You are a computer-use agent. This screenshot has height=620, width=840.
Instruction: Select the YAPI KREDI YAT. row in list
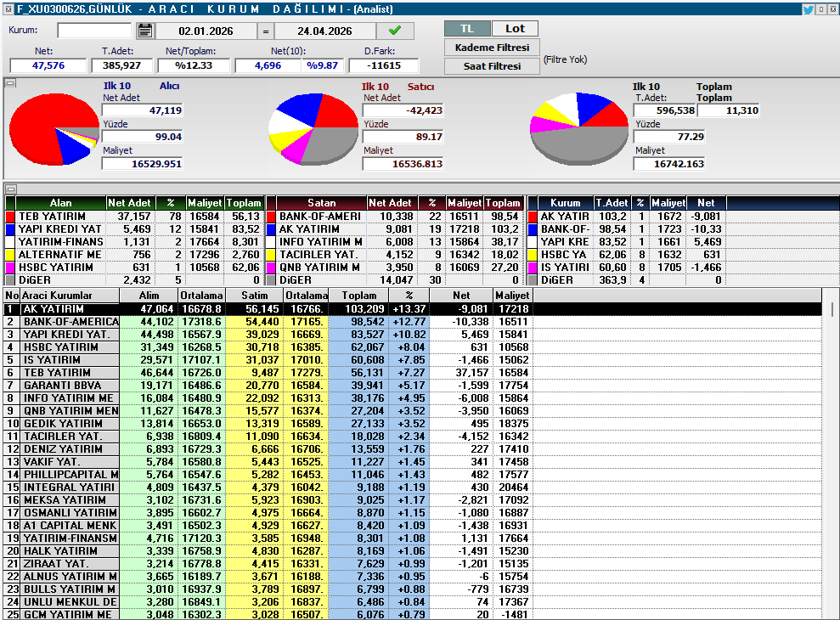[x=413, y=335]
